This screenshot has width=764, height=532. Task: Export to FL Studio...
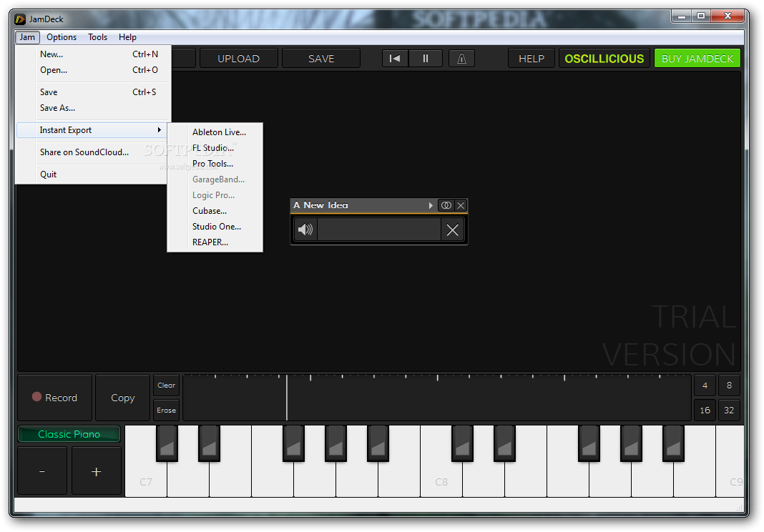point(215,147)
